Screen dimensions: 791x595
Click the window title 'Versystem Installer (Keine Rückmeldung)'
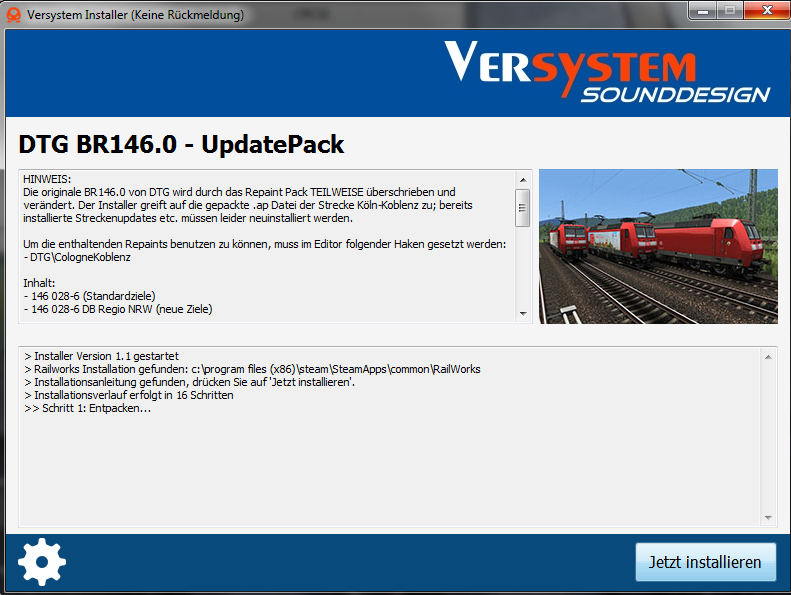click(x=135, y=15)
